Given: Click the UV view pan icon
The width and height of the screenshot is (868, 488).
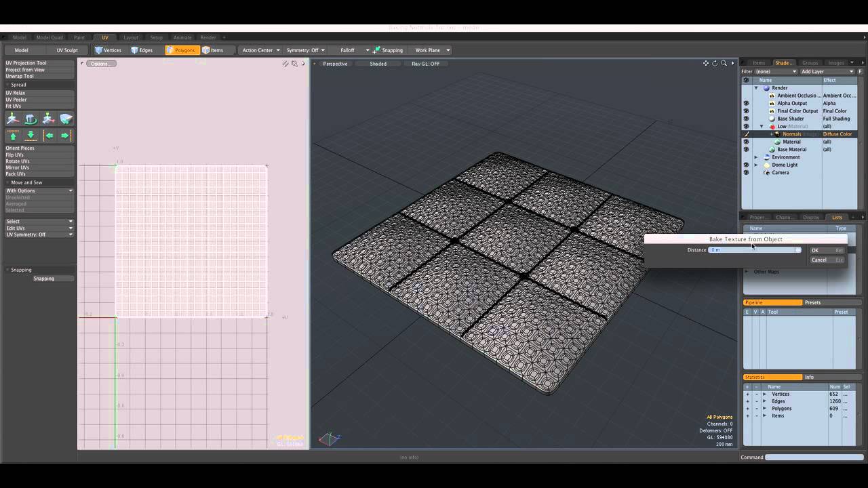Looking at the screenshot, I should [285, 64].
